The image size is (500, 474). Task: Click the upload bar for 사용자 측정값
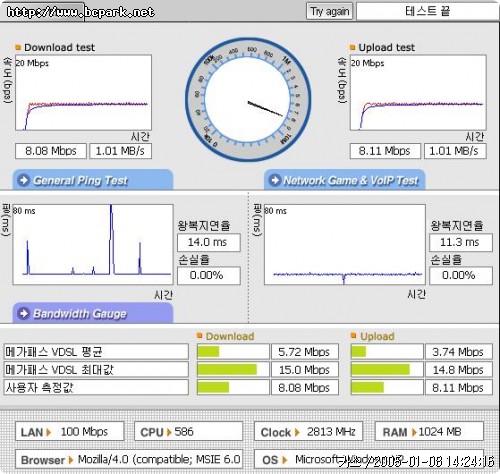click(387, 388)
